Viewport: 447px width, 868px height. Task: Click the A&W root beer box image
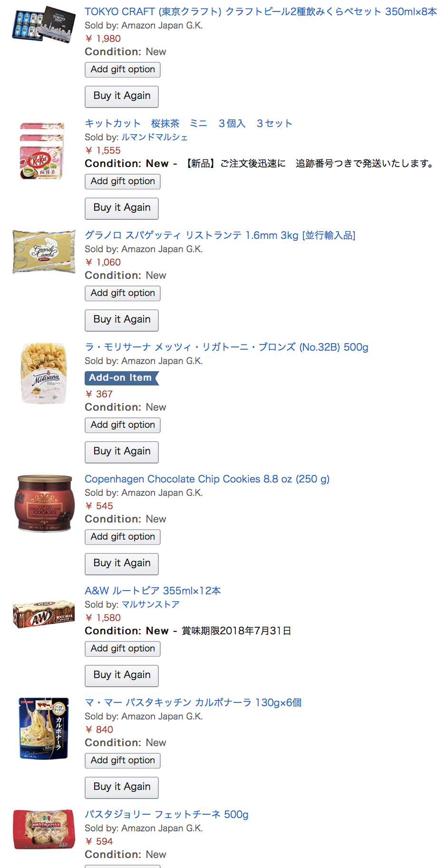[x=44, y=615]
